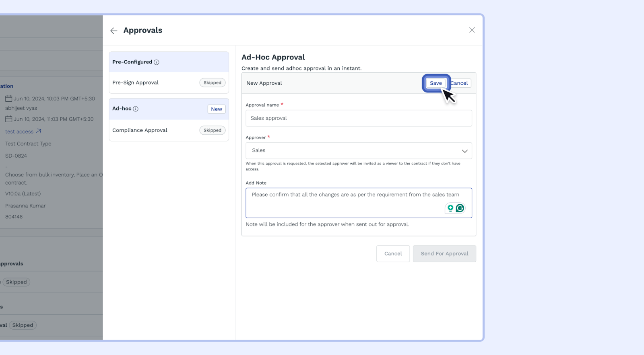Screen dimensions: 644x355
Task: Close the Approvals panel with X
Action: coord(472,30)
